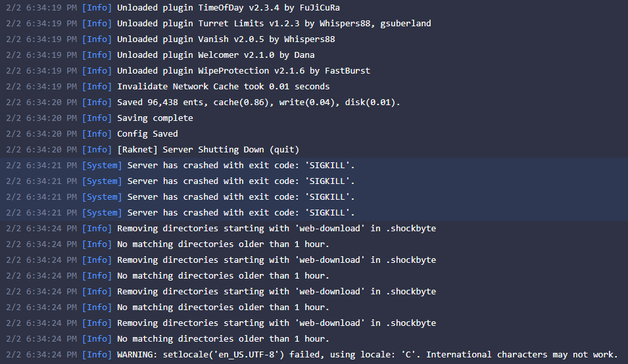Click the setlocale WARNING log line
The width and height of the screenshot is (628, 364).
[x=367, y=354]
